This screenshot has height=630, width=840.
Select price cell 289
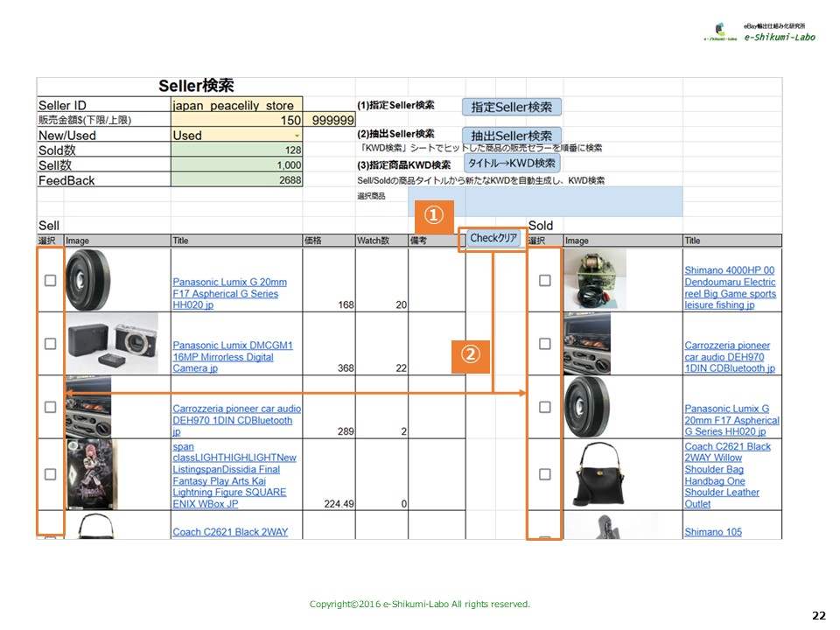coord(329,407)
